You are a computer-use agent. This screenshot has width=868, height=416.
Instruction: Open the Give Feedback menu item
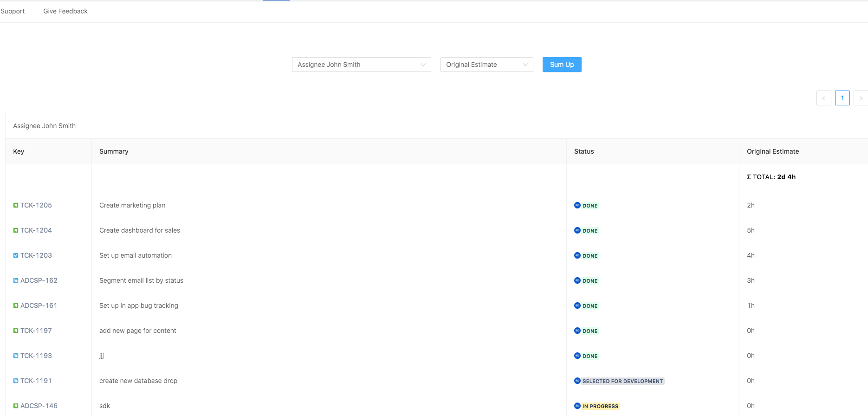(65, 11)
